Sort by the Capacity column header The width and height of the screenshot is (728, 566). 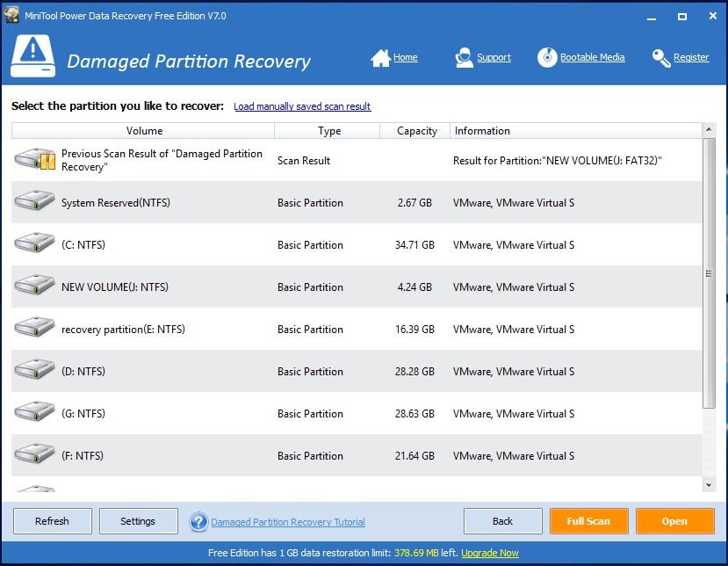click(415, 131)
